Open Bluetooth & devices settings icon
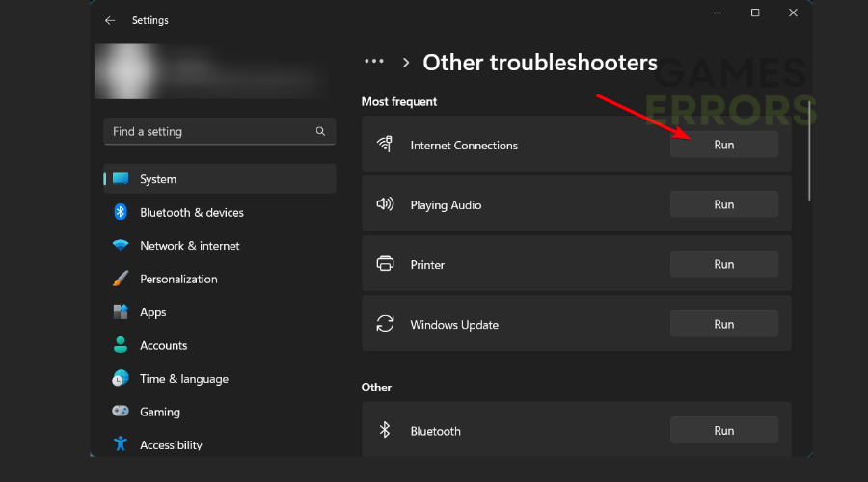Image resolution: width=868 pixels, height=482 pixels. 121,212
